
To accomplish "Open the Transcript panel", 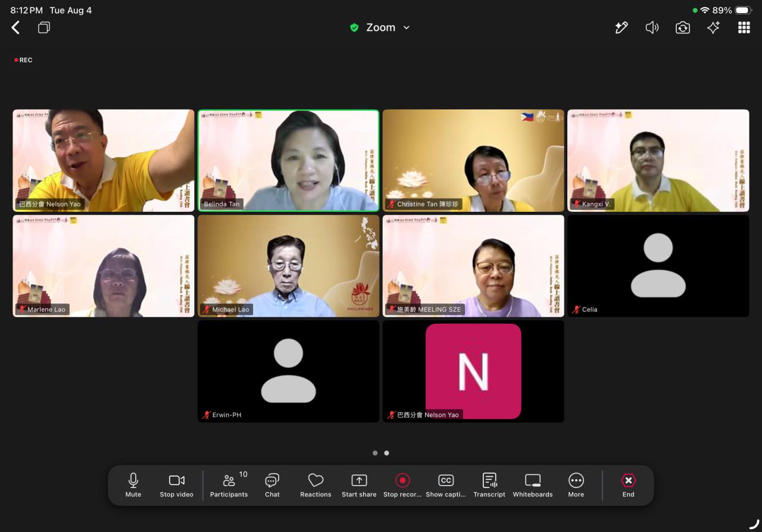I will point(489,485).
